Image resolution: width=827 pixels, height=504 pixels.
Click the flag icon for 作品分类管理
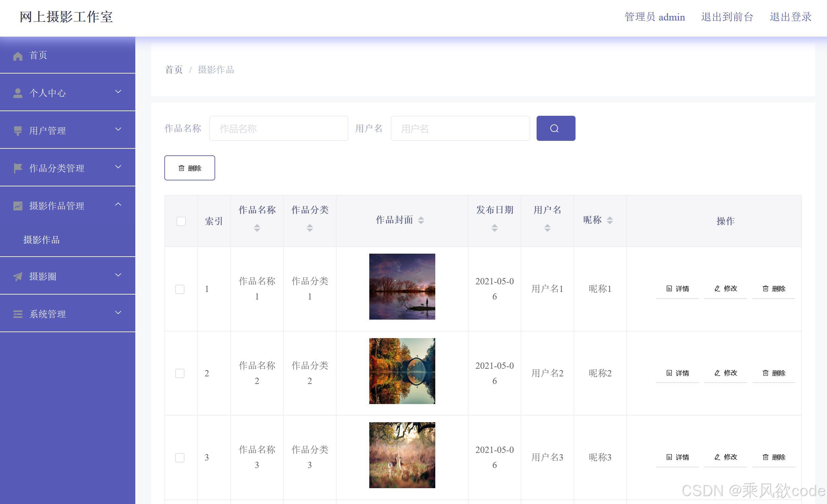[x=18, y=168]
